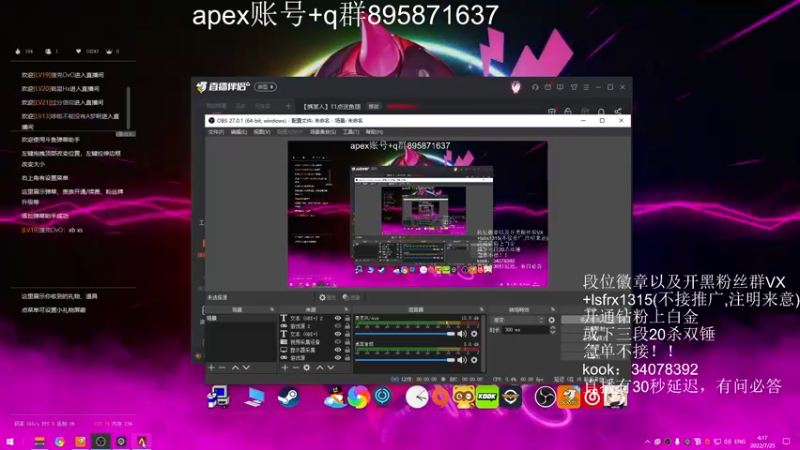Screen dimensions: 800x450
Task: Open 工具(T) menu in OBS
Action: [x=351, y=132]
